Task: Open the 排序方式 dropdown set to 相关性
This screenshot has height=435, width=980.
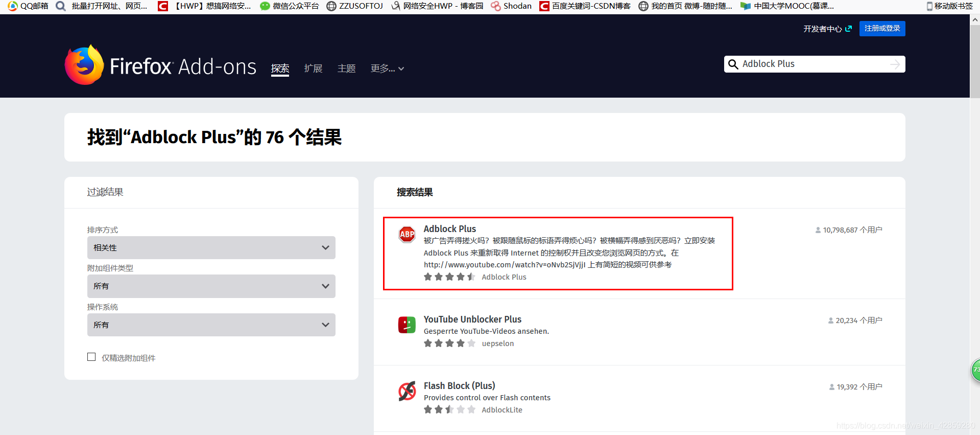Action: tap(211, 248)
